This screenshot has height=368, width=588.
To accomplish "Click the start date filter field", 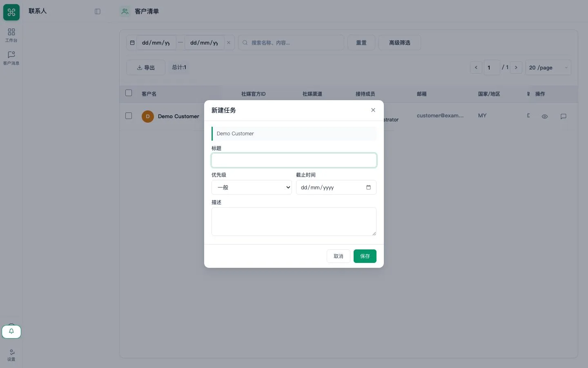I will point(156,43).
